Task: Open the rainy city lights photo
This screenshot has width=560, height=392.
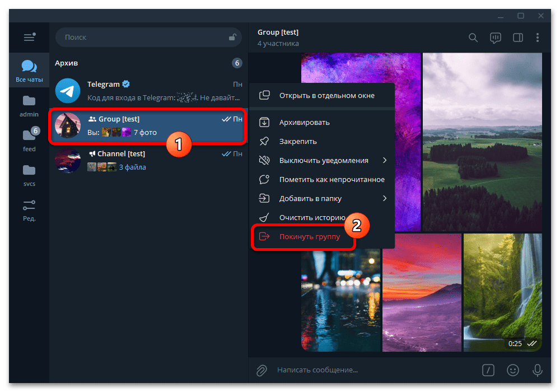Action: tap(340, 301)
